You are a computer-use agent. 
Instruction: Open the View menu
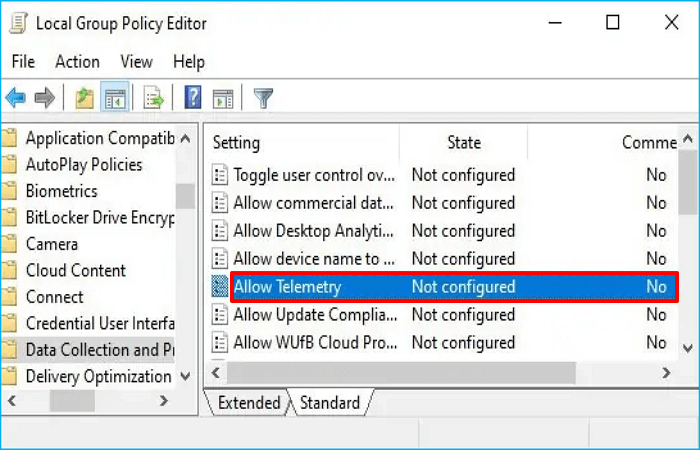point(136,62)
